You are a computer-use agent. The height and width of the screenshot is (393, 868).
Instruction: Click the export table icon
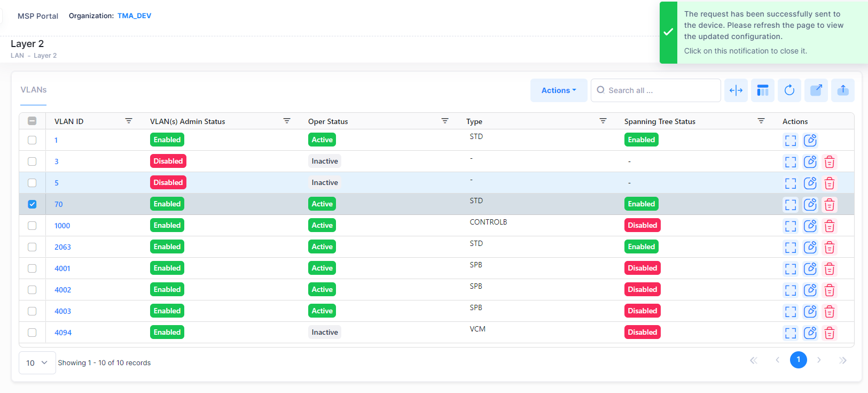816,90
